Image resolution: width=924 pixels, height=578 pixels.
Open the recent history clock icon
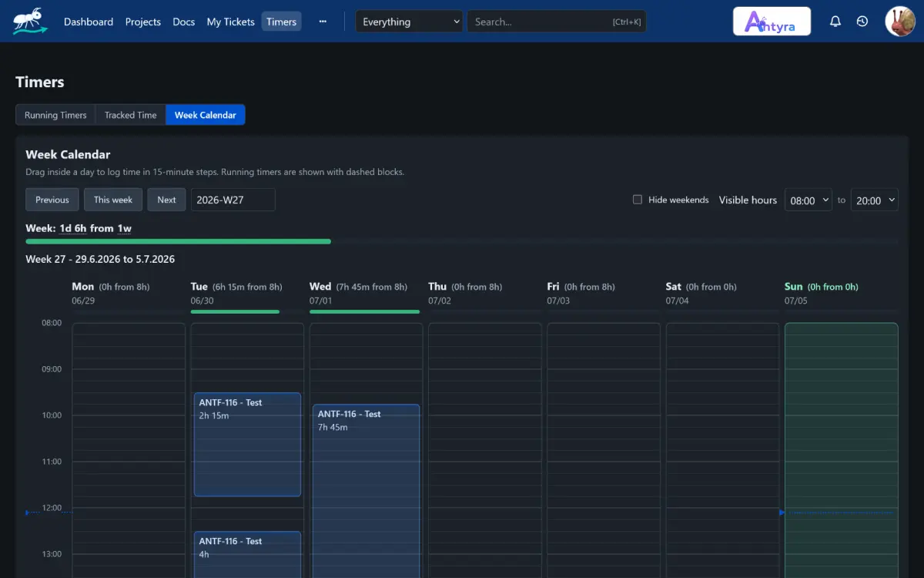pyautogui.click(x=862, y=22)
